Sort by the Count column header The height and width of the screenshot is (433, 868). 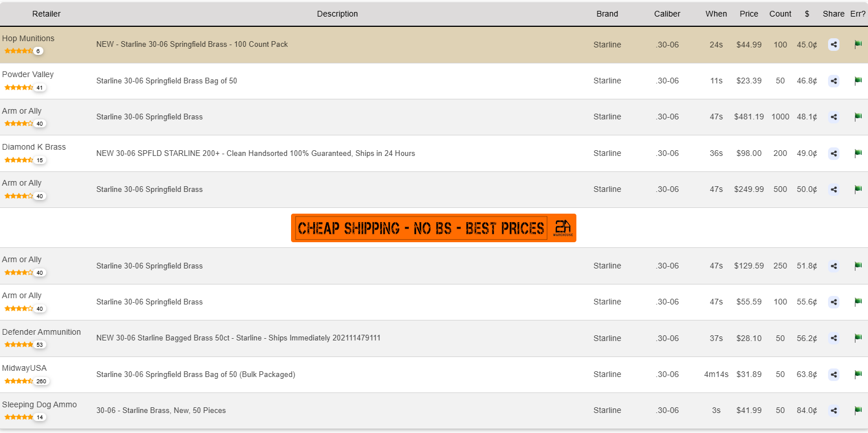click(780, 14)
